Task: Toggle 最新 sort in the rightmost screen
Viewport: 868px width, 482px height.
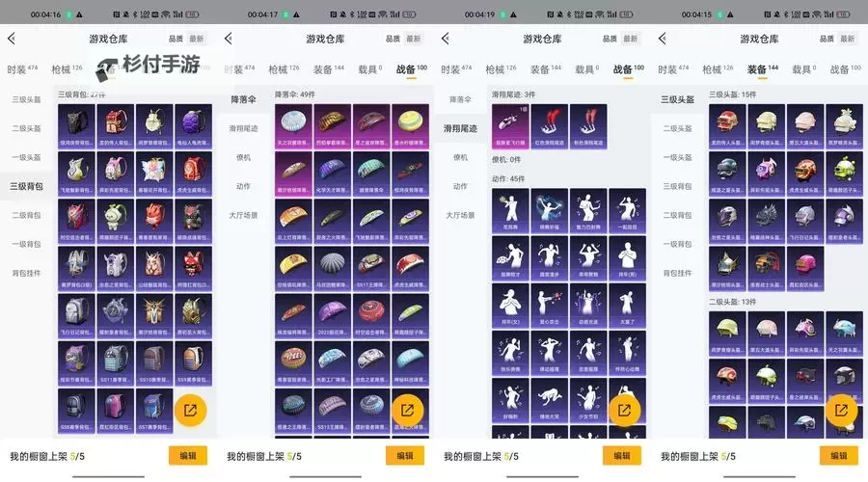Action: click(847, 39)
